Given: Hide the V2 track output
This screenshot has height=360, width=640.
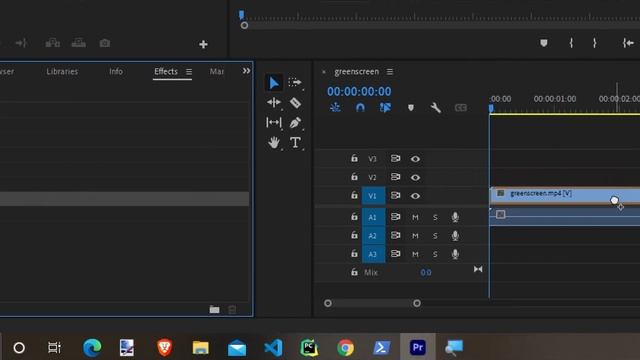Looking at the screenshot, I should pyautogui.click(x=415, y=178).
